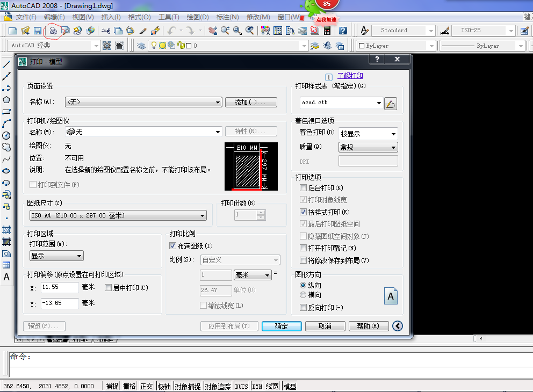Viewport: 533px width, 392px height.
Task: Click the Zoom Realtime icon
Action: (225, 31)
